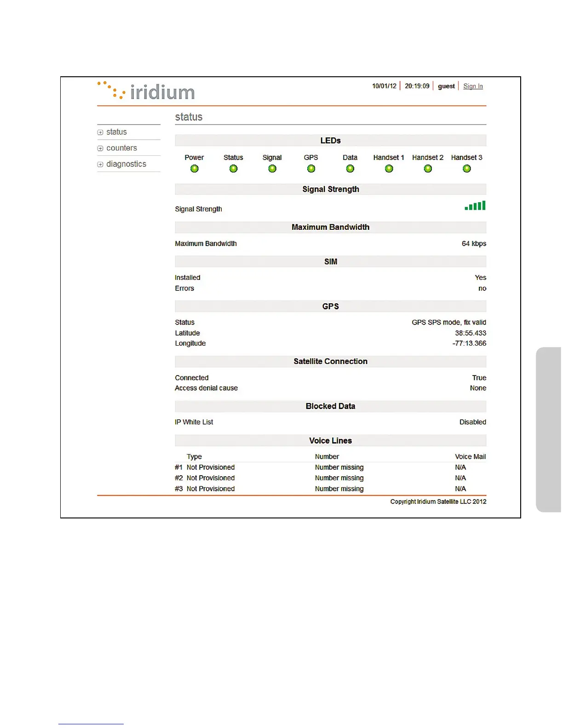Click the Type column header
563x728 pixels.
click(x=194, y=457)
